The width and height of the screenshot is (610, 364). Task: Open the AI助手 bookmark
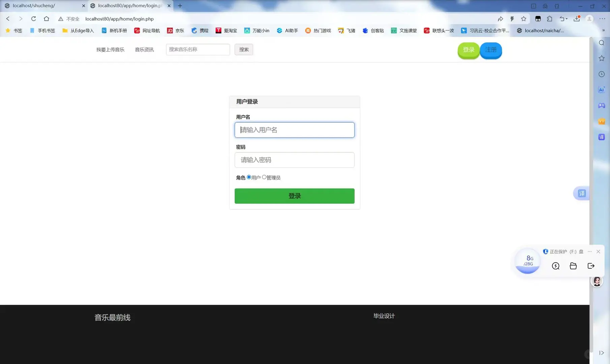pyautogui.click(x=287, y=31)
